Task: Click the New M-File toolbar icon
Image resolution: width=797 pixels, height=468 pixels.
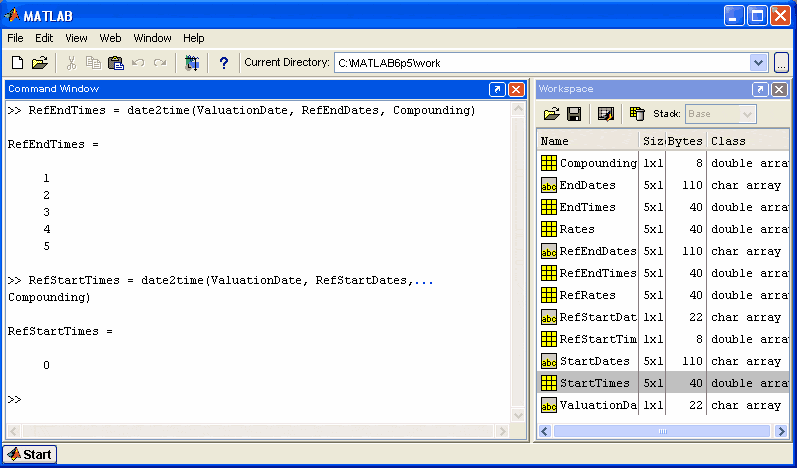Action: (x=17, y=63)
